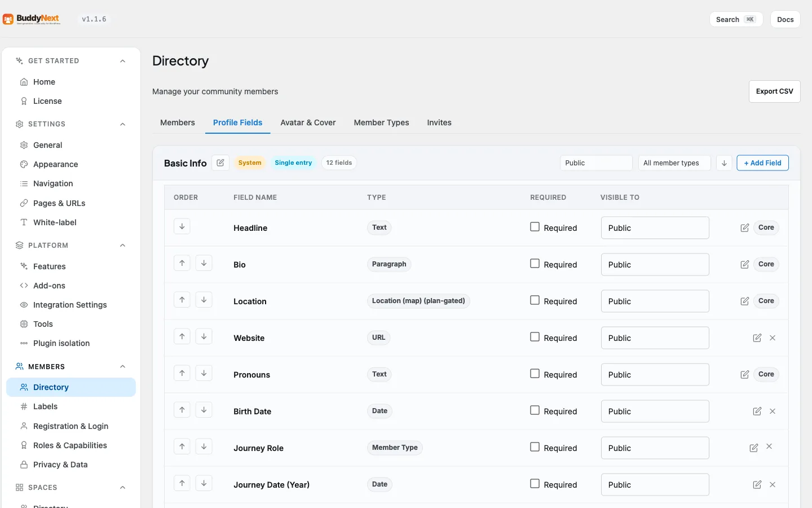Delete the Website field
Image resolution: width=812 pixels, height=508 pixels.
tap(773, 338)
